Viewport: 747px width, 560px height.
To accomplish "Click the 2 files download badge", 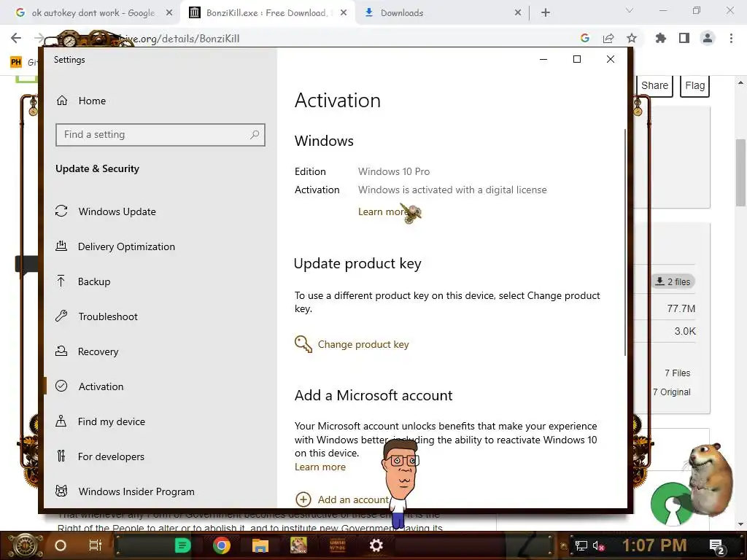I will pyautogui.click(x=673, y=281).
